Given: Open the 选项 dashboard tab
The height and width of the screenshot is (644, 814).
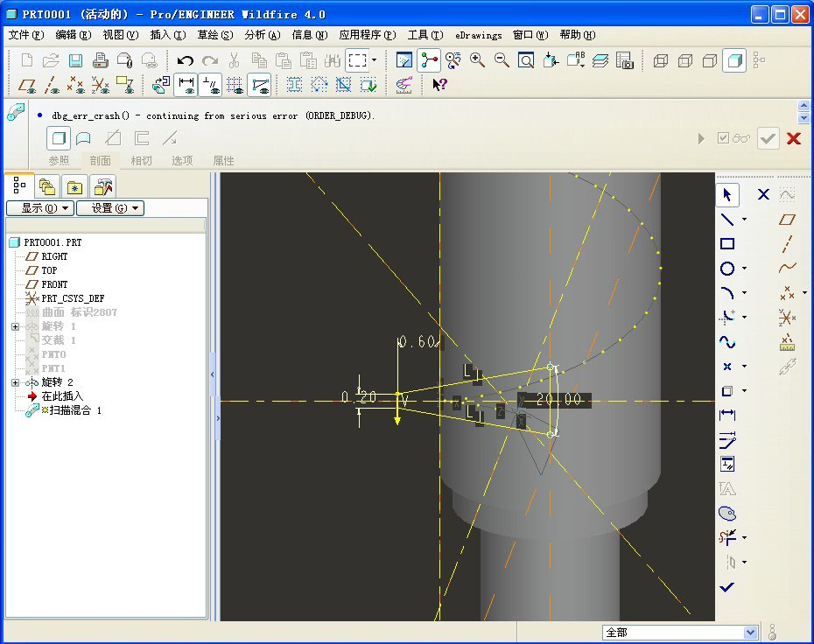Looking at the screenshot, I should [x=182, y=161].
